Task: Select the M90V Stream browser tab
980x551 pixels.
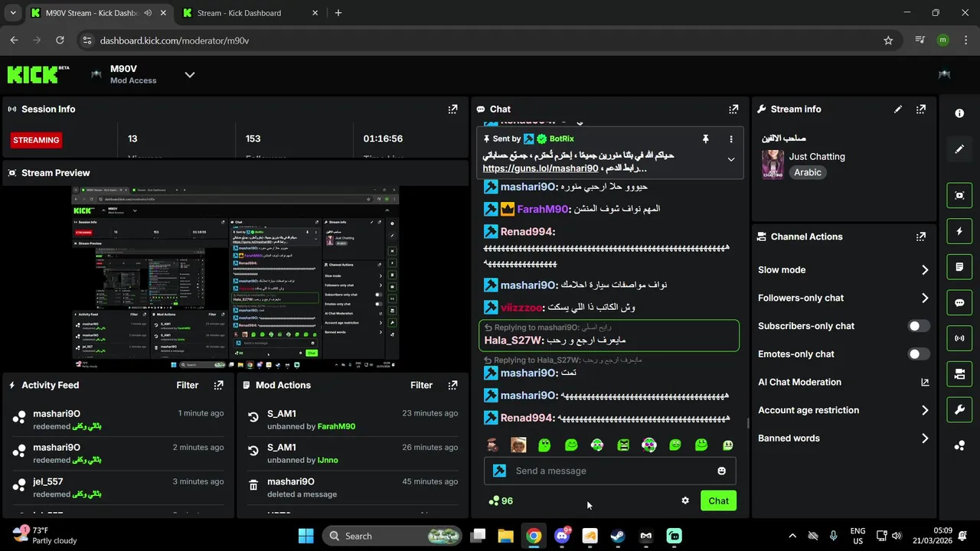Action: coord(98,13)
